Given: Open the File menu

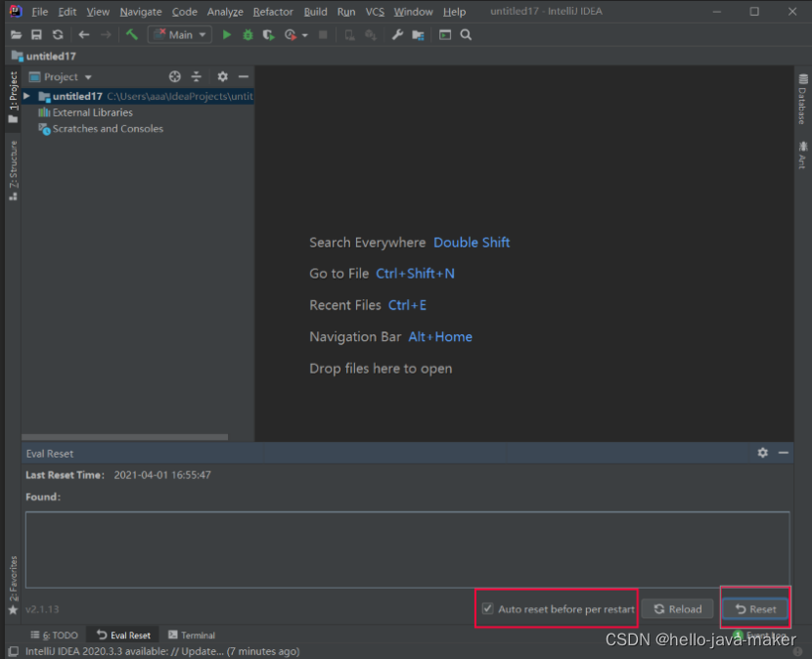Looking at the screenshot, I should pyautogui.click(x=39, y=12).
